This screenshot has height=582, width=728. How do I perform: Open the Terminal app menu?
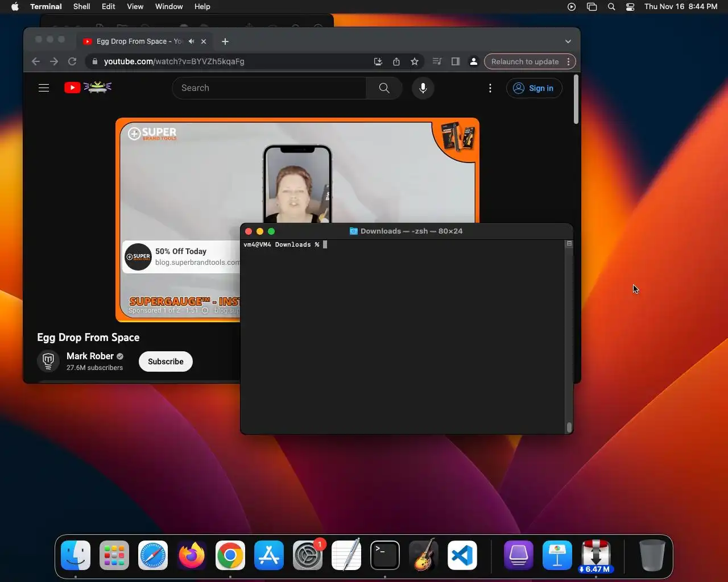46,7
